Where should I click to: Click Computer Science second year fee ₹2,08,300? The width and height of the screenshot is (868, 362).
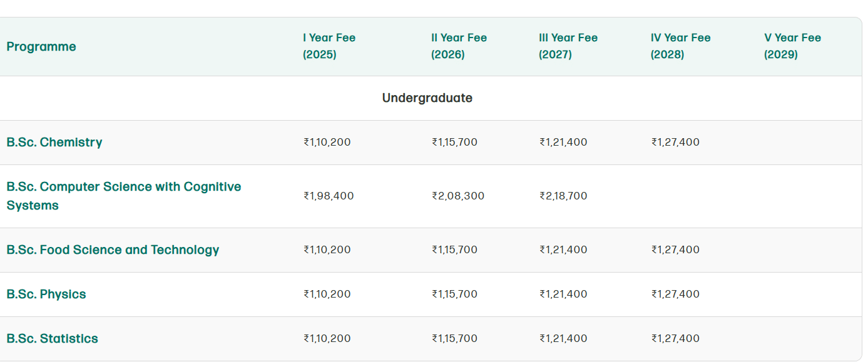point(458,196)
